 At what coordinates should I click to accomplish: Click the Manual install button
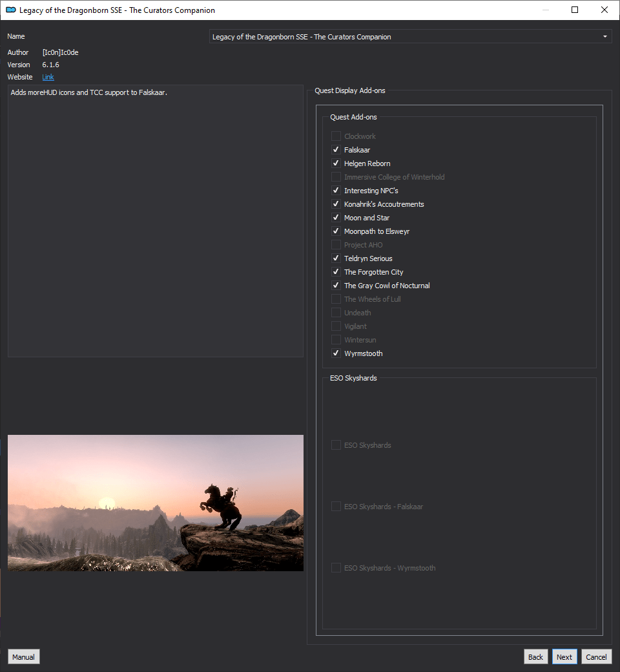coord(23,657)
